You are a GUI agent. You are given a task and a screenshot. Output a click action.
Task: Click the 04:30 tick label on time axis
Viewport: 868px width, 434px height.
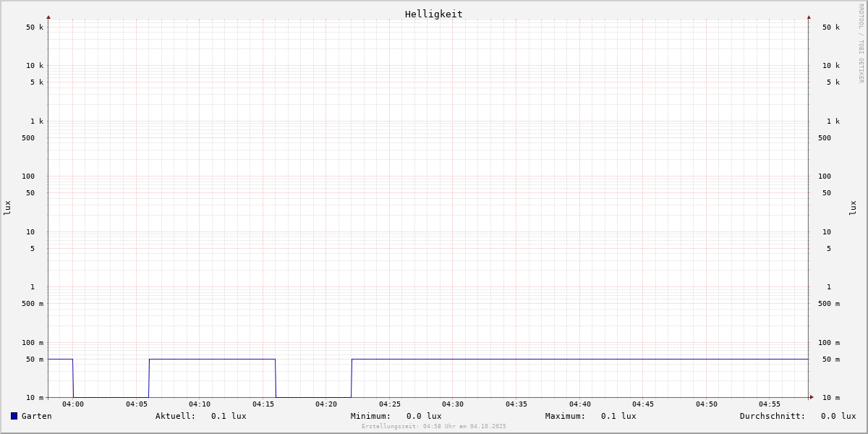click(453, 404)
